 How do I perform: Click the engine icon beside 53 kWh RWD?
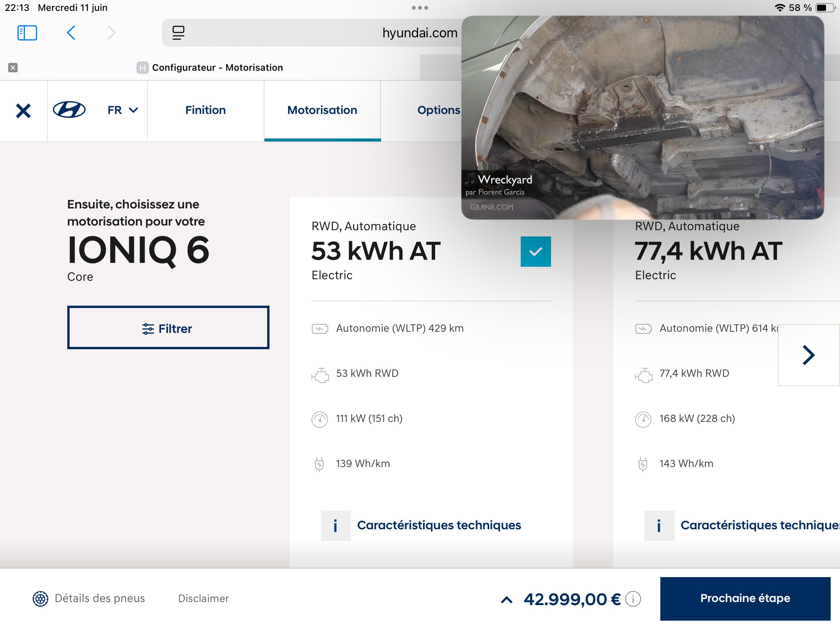click(320, 375)
